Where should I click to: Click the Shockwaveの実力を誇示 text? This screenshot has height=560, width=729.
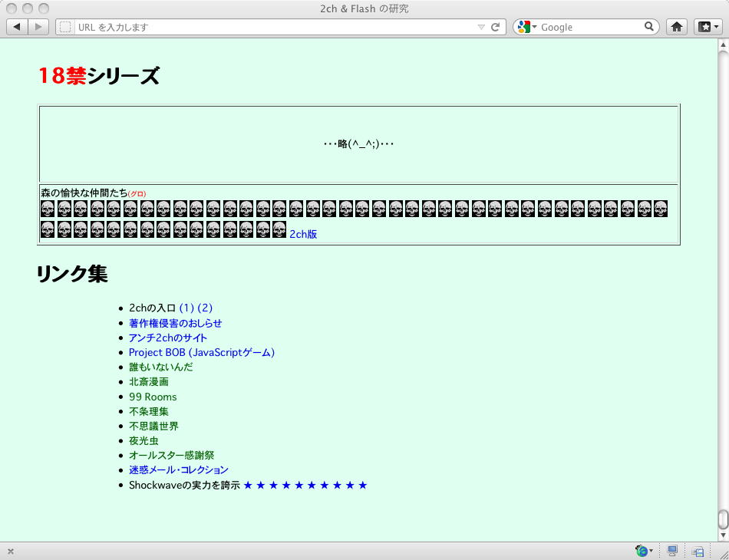click(185, 485)
